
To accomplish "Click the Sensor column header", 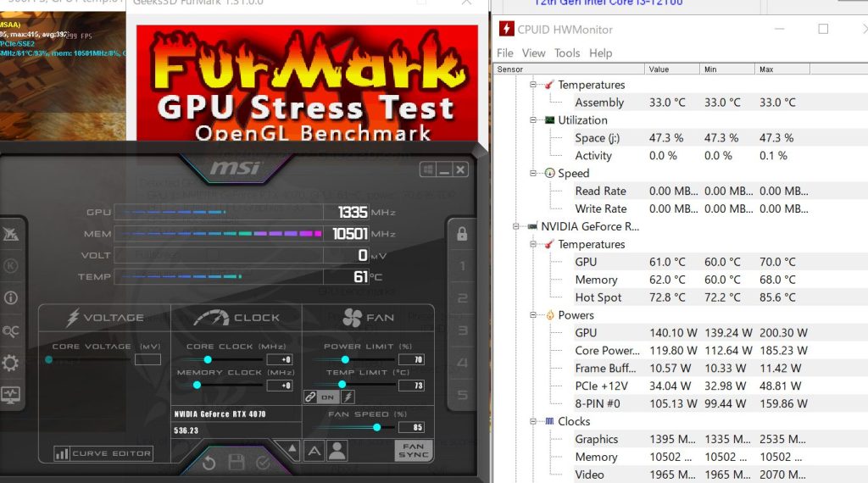I will (569, 69).
